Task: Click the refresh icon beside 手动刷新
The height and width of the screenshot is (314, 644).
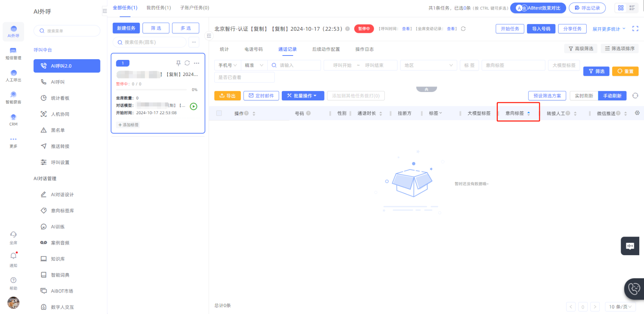Action: (x=635, y=96)
